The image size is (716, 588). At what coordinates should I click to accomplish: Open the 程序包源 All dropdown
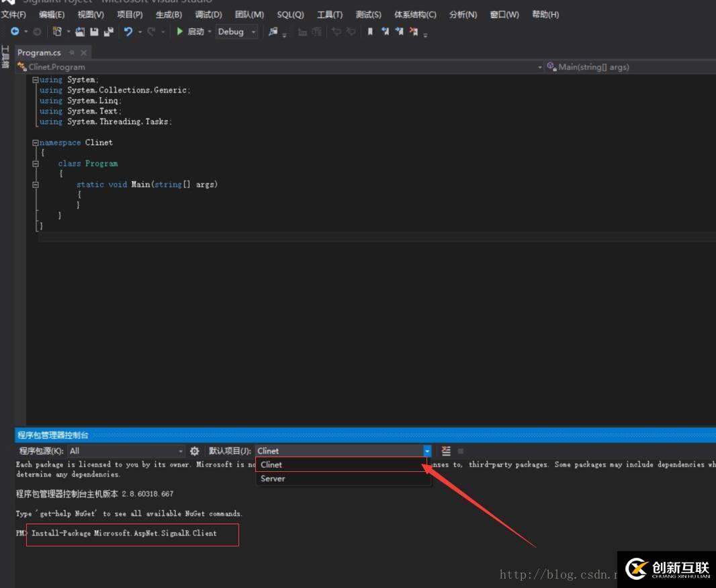[126, 451]
